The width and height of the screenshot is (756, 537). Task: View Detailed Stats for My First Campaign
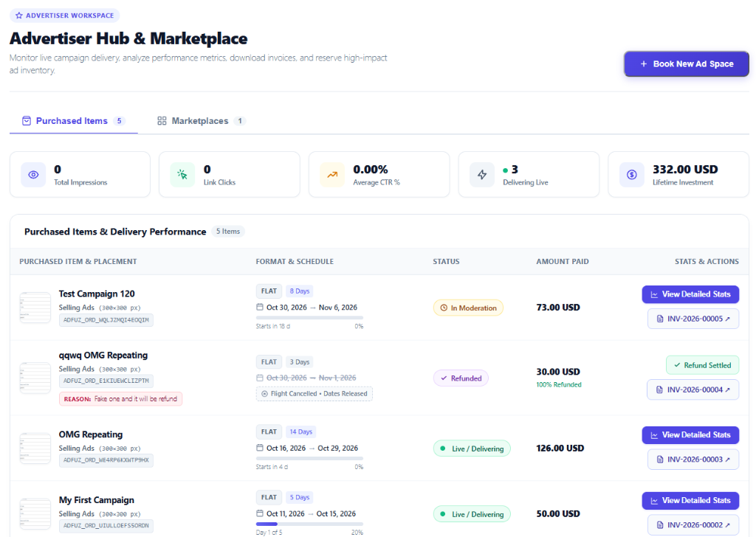[x=690, y=500]
